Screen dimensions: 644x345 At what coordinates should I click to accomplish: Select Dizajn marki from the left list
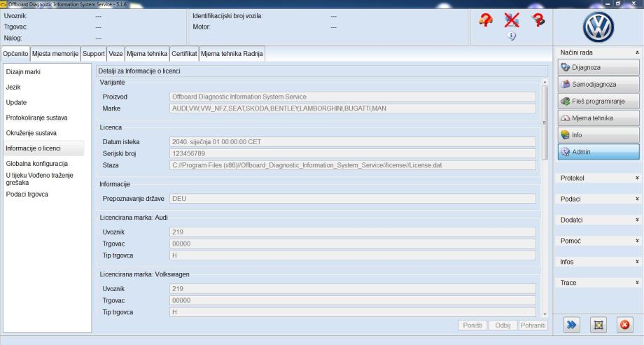pos(23,72)
